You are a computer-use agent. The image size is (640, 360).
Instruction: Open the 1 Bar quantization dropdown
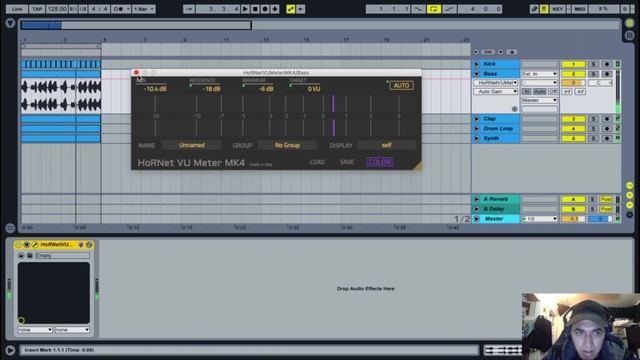(144, 9)
